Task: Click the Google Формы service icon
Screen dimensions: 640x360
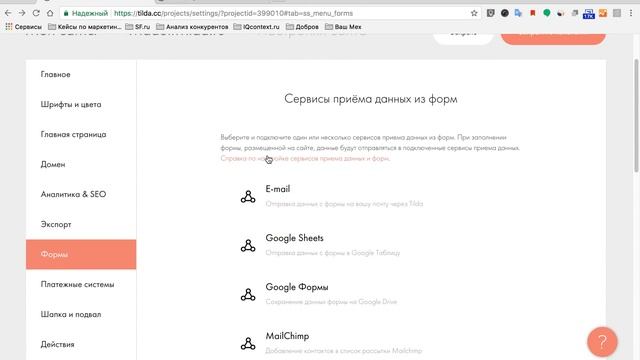Action: tap(248, 294)
